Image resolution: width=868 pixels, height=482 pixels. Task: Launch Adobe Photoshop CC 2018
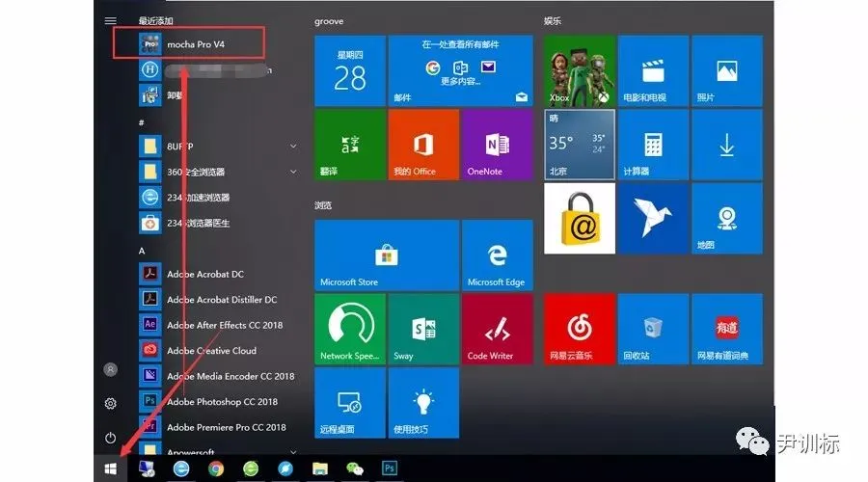[219, 401]
